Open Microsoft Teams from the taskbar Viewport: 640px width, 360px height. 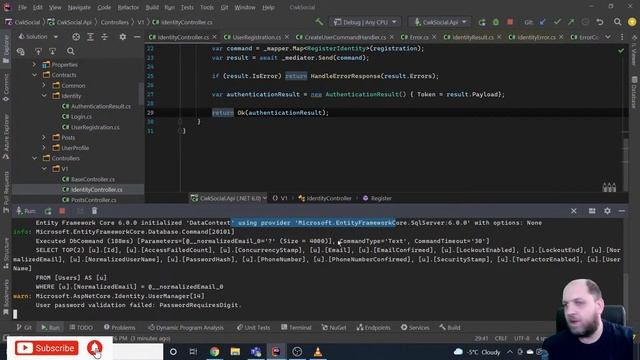point(256,351)
